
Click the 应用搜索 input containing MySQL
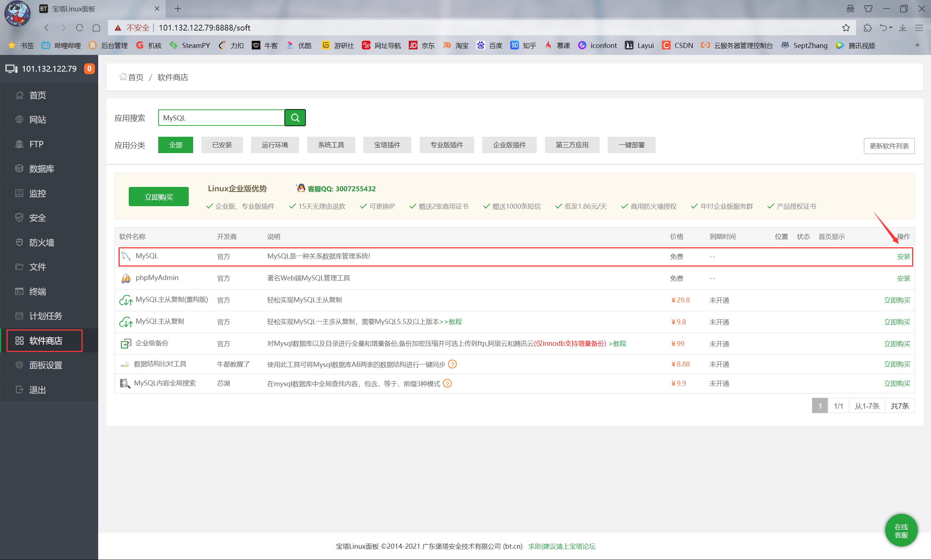coord(221,118)
